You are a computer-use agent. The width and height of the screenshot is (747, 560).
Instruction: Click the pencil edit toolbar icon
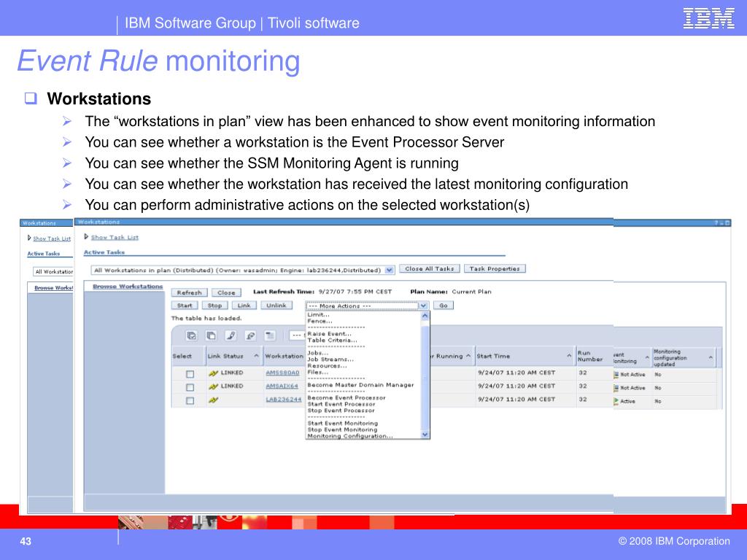pyautogui.click(x=231, y=335)
